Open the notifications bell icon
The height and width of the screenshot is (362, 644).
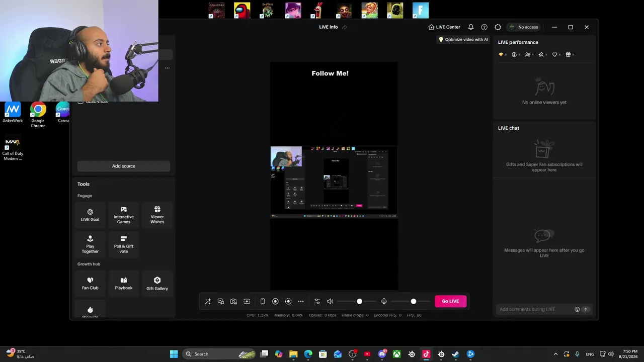point(471,27)
